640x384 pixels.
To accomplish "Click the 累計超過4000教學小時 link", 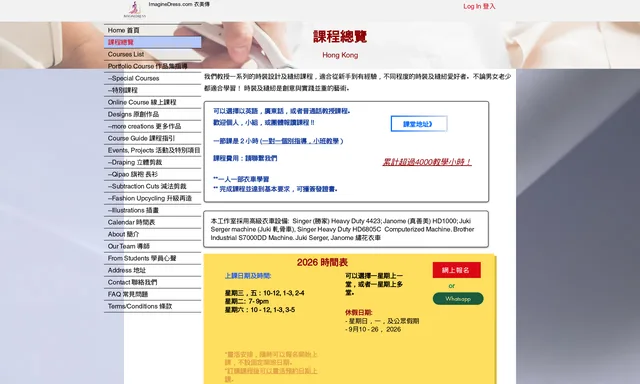I will 427,162.
